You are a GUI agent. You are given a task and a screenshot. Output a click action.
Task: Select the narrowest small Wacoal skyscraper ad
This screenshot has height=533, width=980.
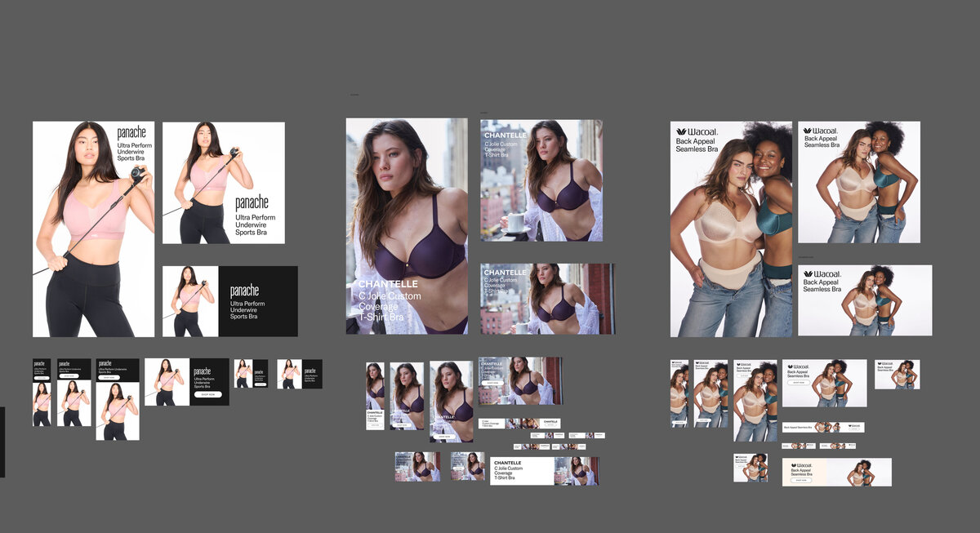tap(679, 393)
